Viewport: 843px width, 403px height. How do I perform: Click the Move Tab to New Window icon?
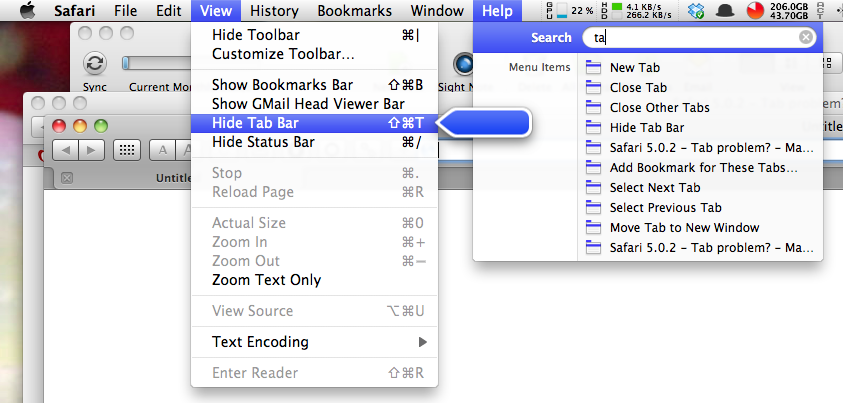click(593, 228)
